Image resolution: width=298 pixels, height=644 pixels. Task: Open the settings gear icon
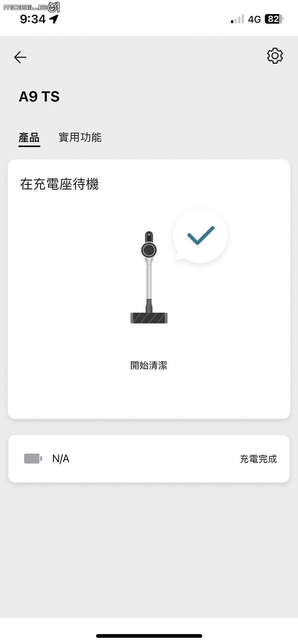275,56
